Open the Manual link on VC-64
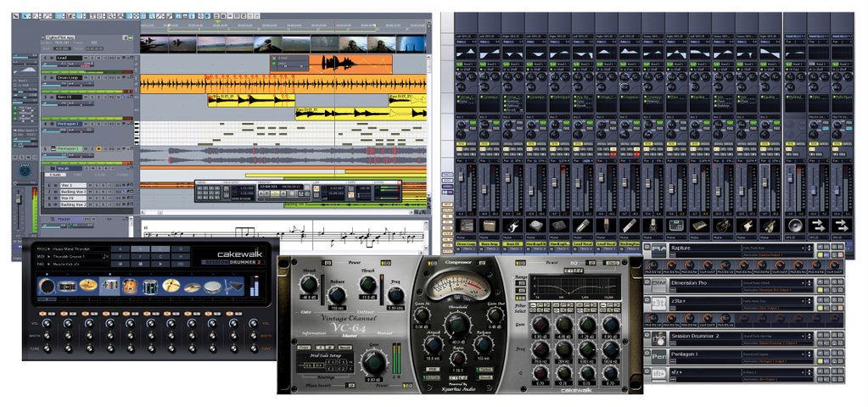Screen dimensions: 868x407 (384, 333)
